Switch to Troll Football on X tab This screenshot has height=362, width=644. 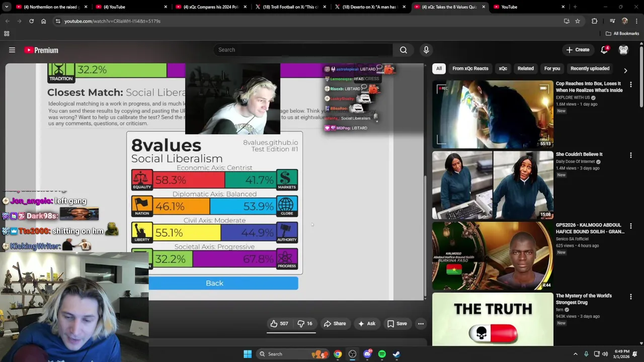290,7
